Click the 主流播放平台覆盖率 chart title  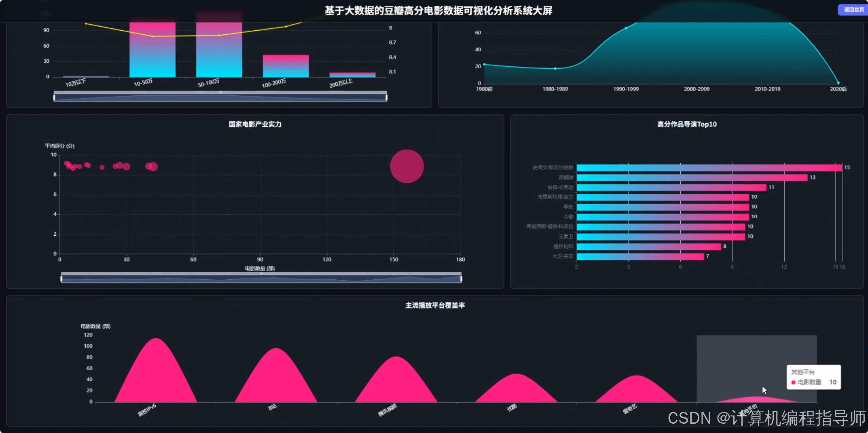[x=435, y=305]
